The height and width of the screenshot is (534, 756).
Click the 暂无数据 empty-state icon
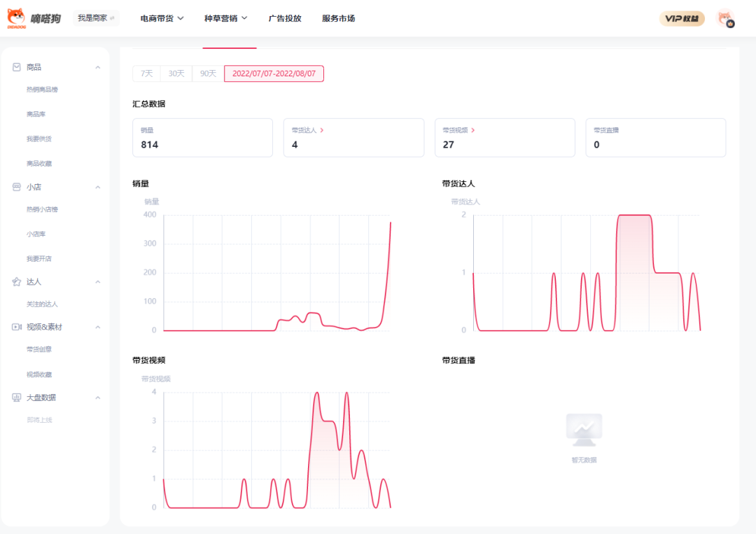pyautogui.click(x=584, y=430)
